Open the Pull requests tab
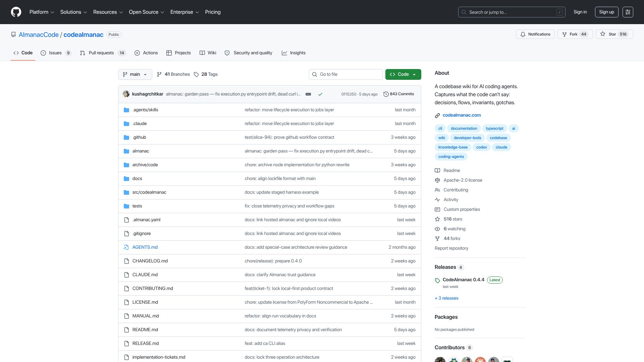This screenshot has height=362, width=644. 103,53
